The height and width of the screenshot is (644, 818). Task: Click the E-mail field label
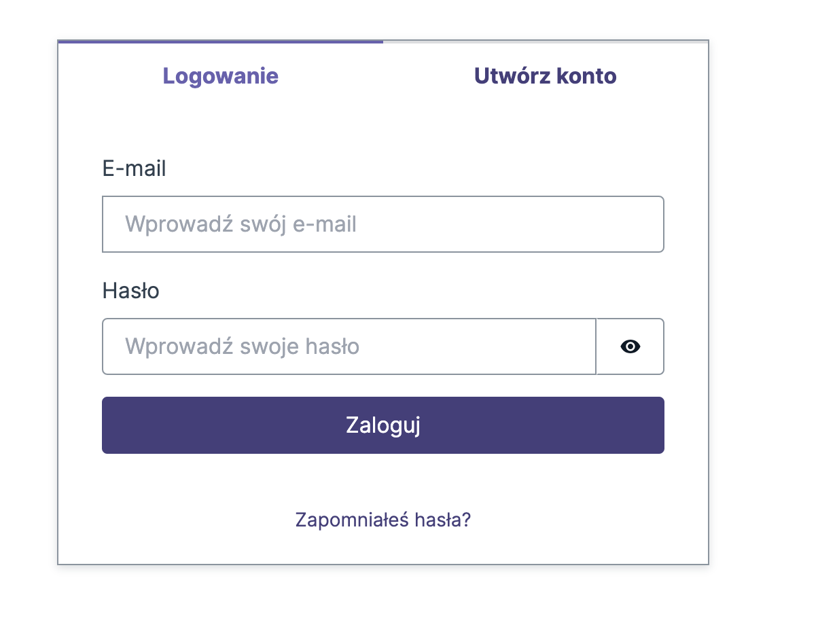point(135,168)
